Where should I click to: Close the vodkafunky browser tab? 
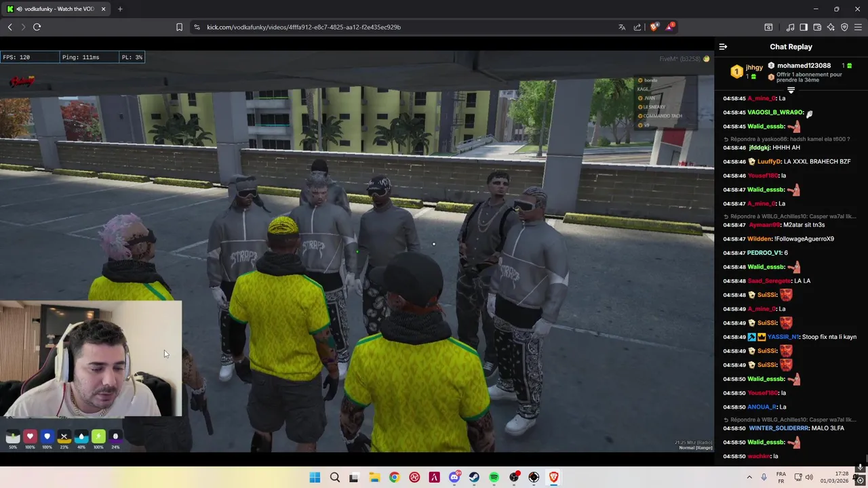point(104,9)
